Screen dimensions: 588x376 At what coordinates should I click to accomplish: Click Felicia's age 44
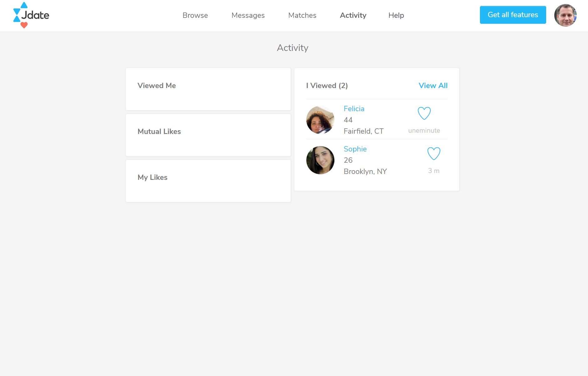[348, 120]
